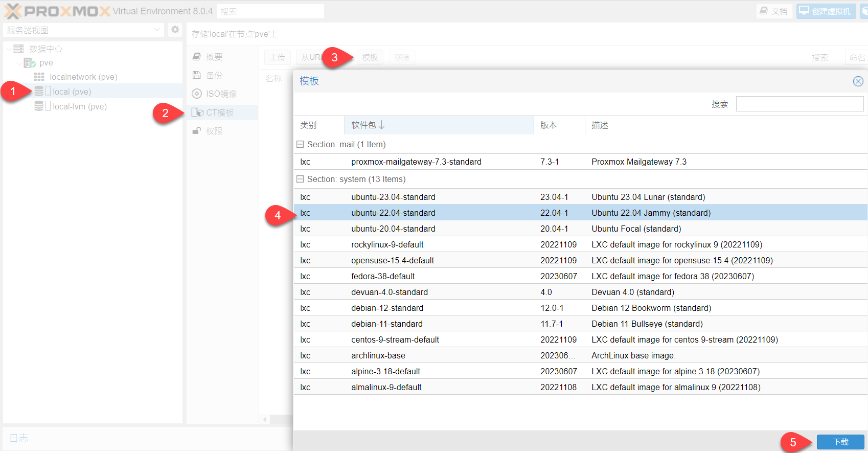
Task: Select debian-12-standard template
Action: coord(580,308)
